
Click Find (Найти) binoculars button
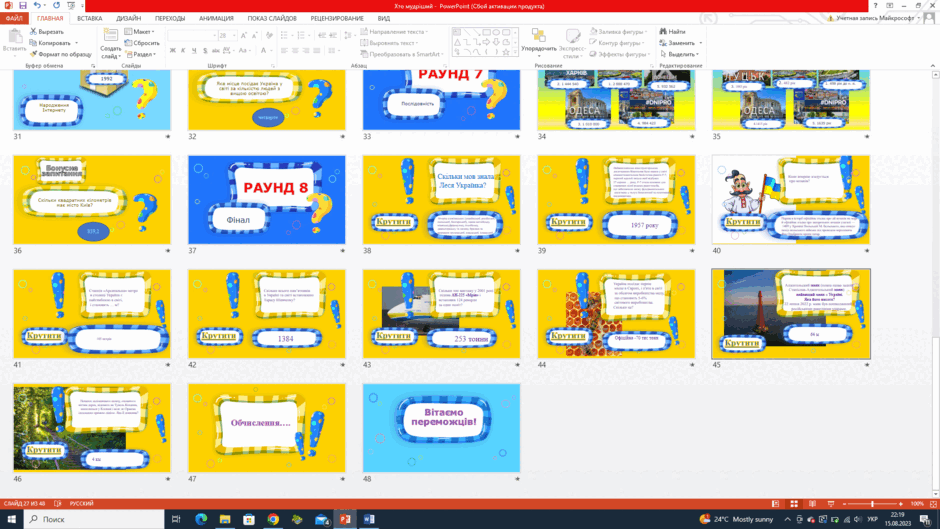pos(673,31)
